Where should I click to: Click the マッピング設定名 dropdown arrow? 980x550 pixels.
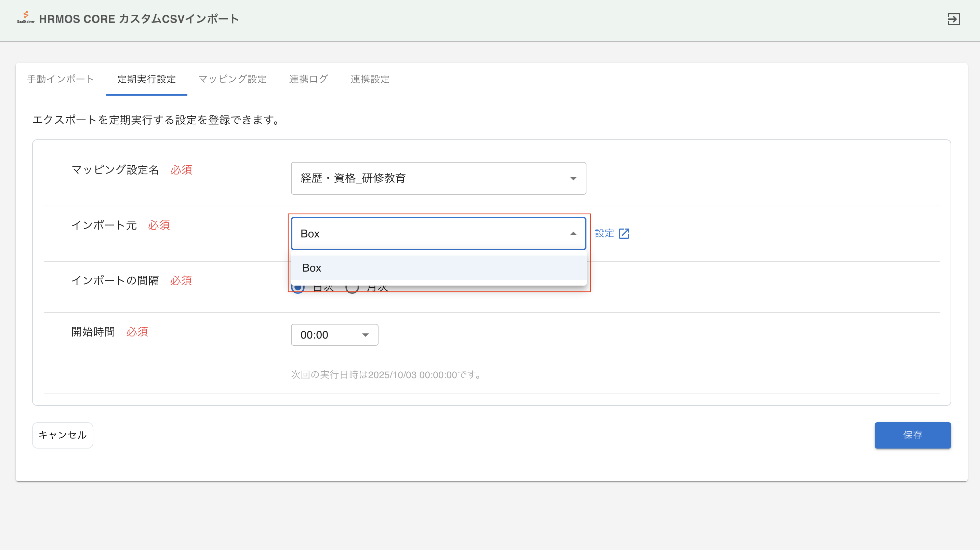point(573,178)
